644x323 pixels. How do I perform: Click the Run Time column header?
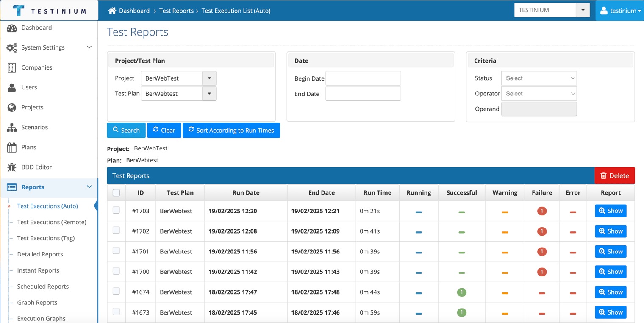click(x=378, y=192)
